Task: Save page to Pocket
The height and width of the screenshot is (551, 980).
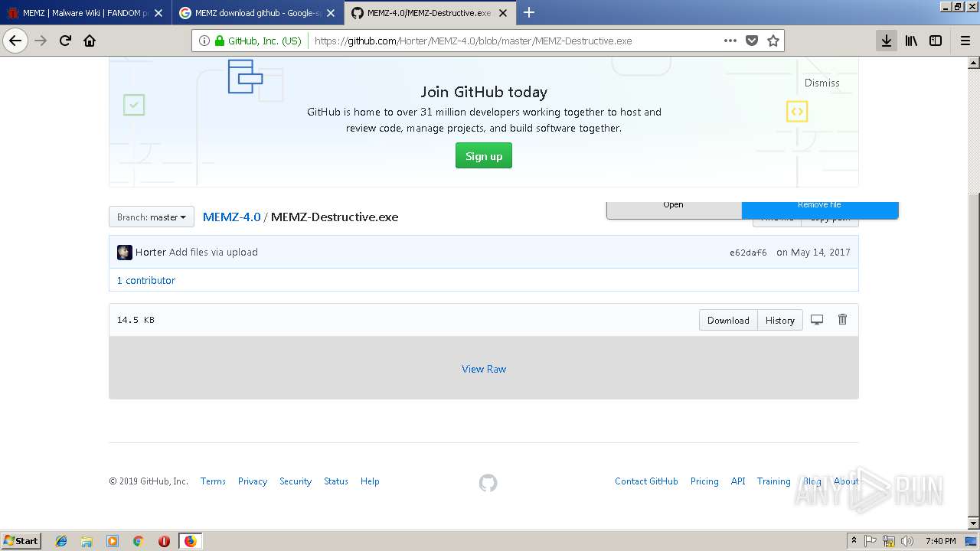Action: pyautogui.click(x=752, y=41)
